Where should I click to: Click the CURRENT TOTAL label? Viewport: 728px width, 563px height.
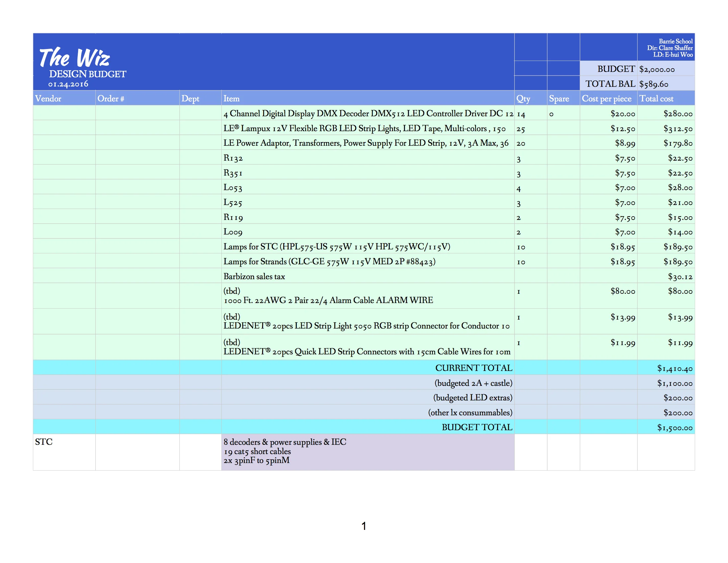tap(474, 368)
